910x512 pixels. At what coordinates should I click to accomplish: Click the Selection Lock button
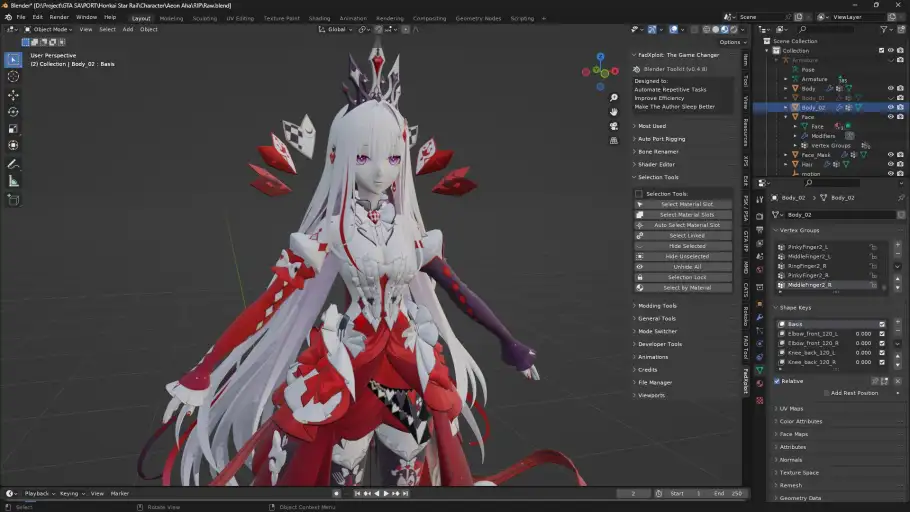682,277
